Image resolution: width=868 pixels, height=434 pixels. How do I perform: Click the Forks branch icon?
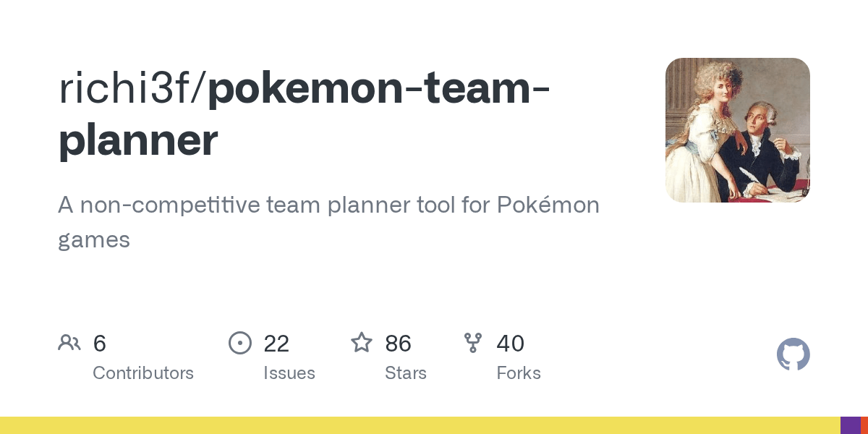click(473, 343)
